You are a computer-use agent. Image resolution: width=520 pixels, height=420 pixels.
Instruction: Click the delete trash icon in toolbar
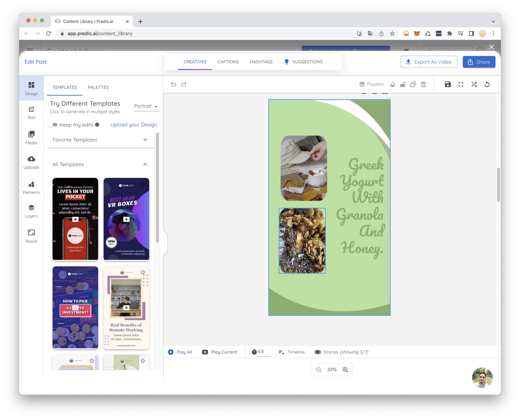(x=423, y=84)
